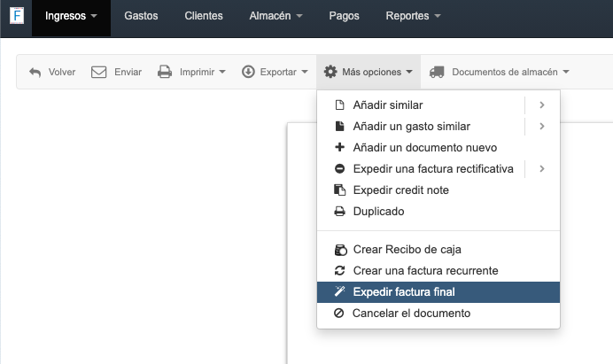The image size is (613, 364).
Task: Choose Crear una factura recurrente
Action: pyautogui.click(x=425, y=271)
